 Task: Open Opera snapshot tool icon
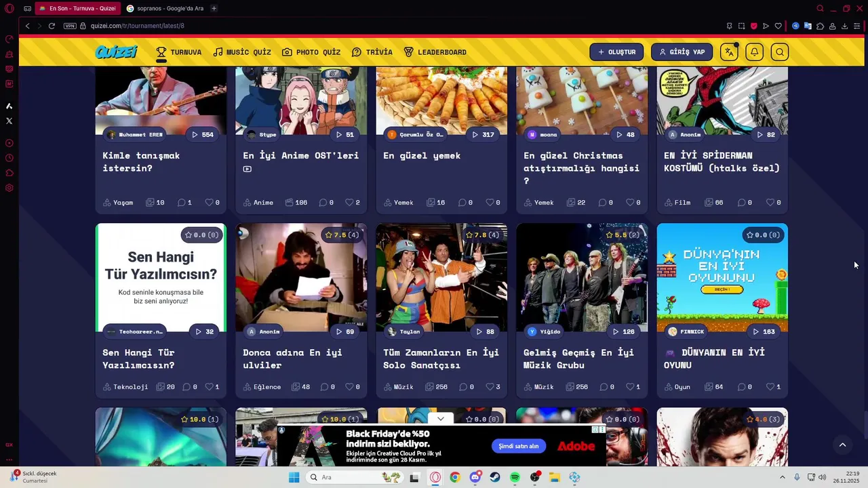click(x=741, y=26)
